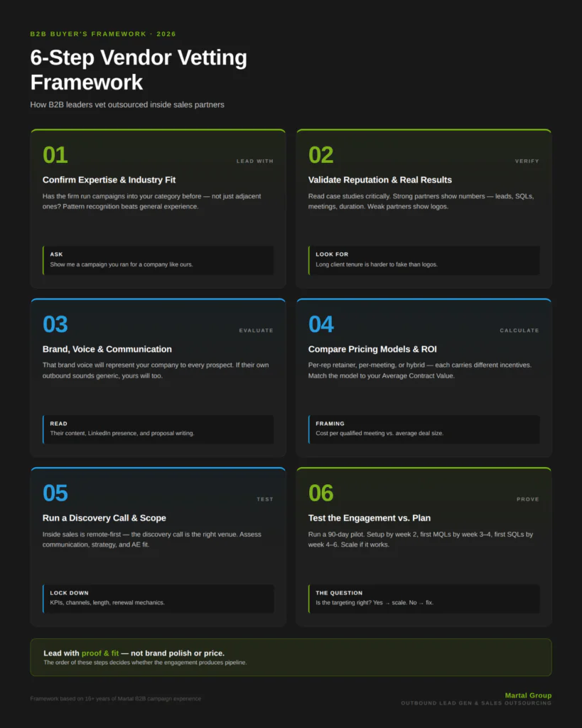Select the 6-Step Vendor Vetting Framework title
The height and width of the screenshot is (728, 582).
(139, 70)
